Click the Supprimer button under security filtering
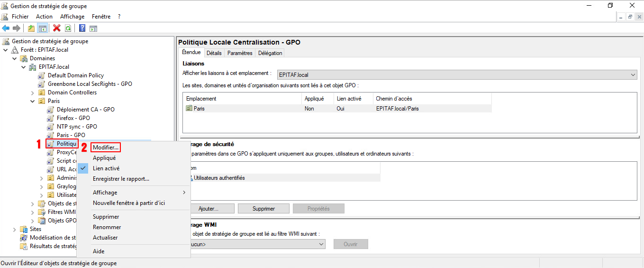The image size is (644, 268). [263, 209]
